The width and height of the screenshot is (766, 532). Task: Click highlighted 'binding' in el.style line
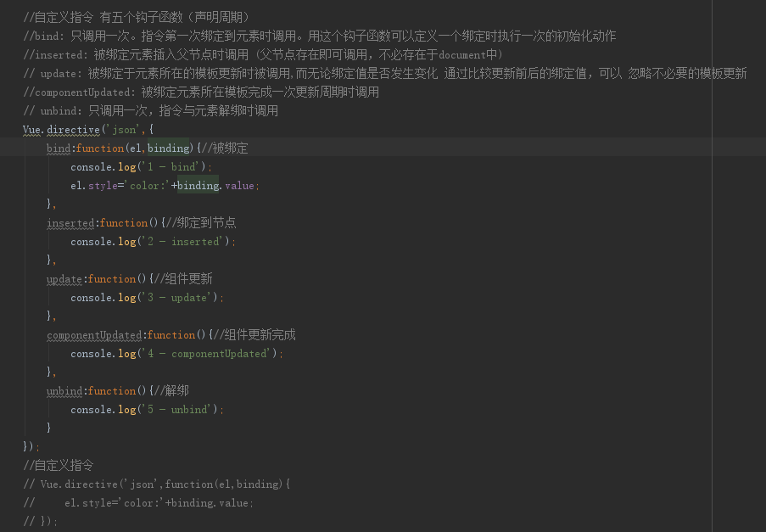click(x=198, y=186)
